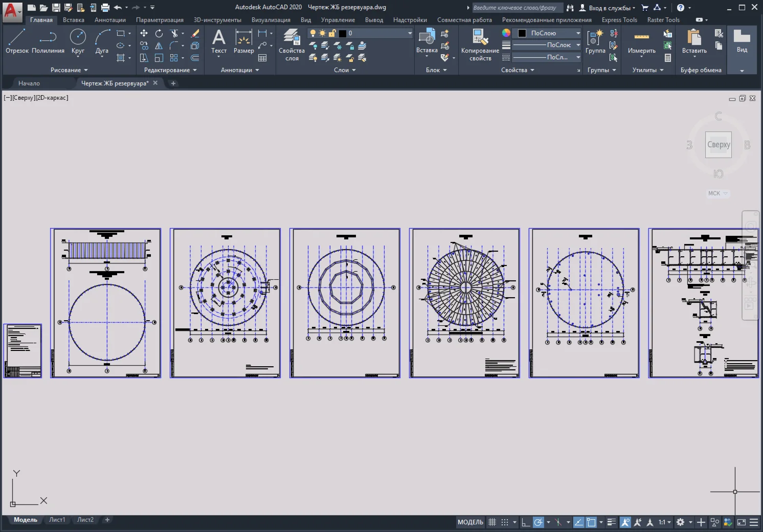This screenshot has height=532, width=763.
Task: Click the Offset tool icon
Action: [x=195, y=58]
